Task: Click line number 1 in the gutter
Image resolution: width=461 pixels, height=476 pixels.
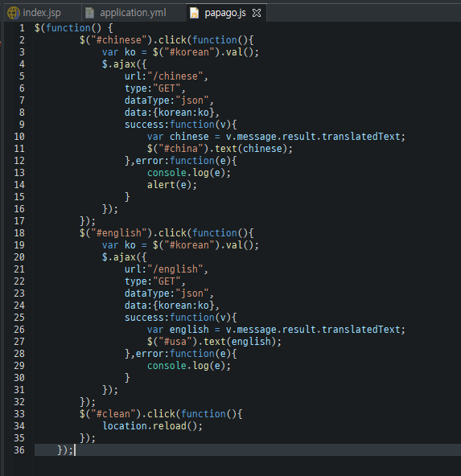Action: [22, 28]
